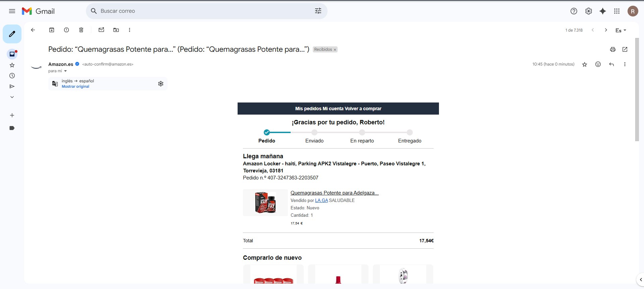Open 'Mi cuenta' in the email header
Image resolution: width=644 pixels, height=289 pixels.
click(x=333, y=109)
